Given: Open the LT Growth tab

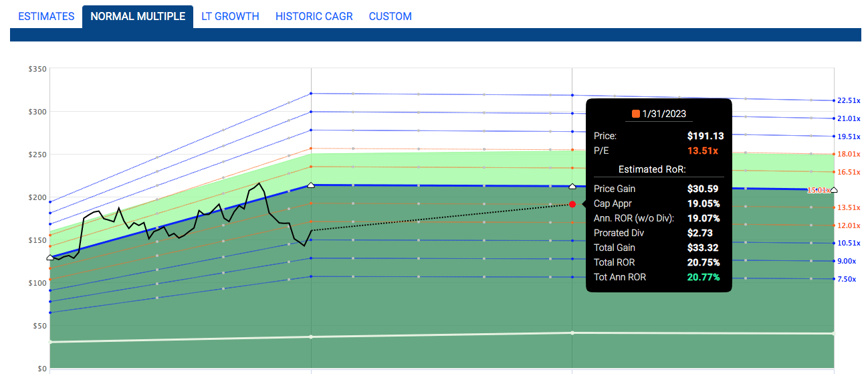Looking at the screenshot, I should [x=230, y=16].
